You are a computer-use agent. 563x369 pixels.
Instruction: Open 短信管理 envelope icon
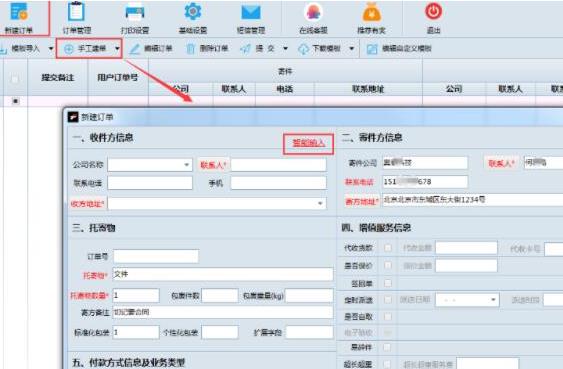[251, 18]
